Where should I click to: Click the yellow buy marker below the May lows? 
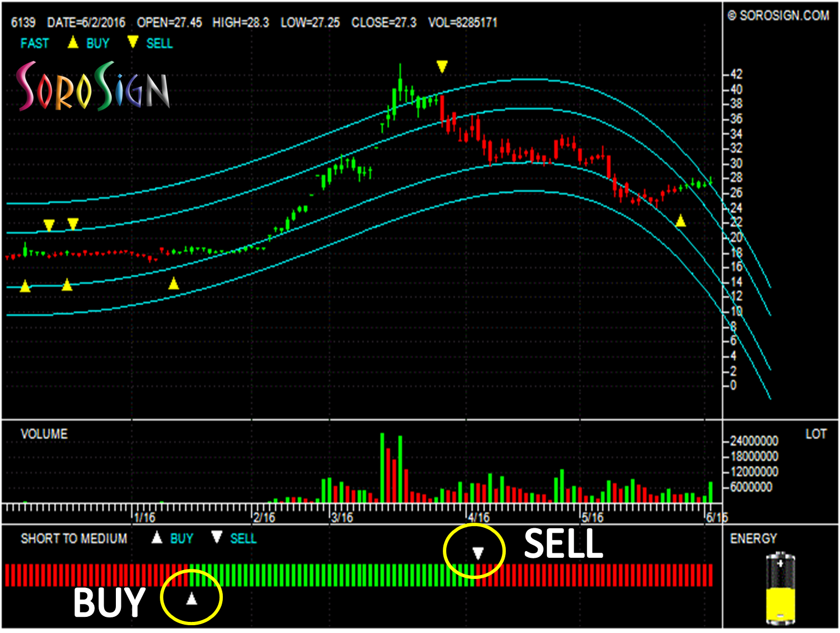click(x=681, y=221)
